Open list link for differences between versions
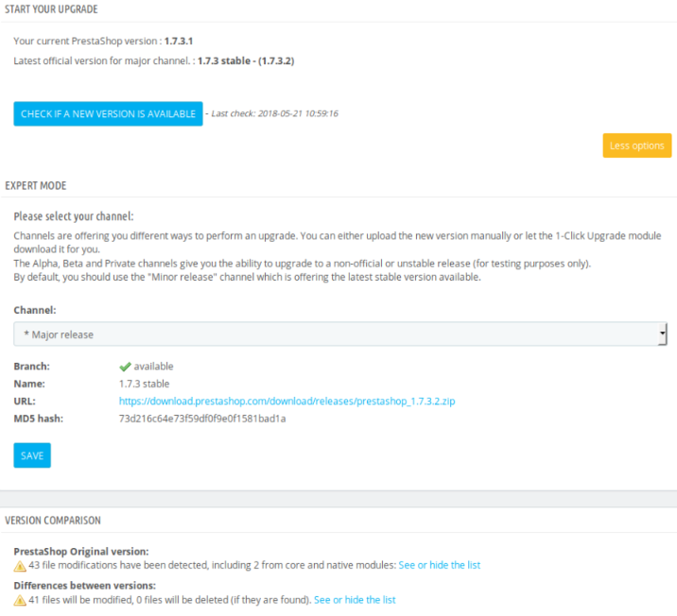The image size is (677, 616). pyautogui.click(x=355, y=600)
